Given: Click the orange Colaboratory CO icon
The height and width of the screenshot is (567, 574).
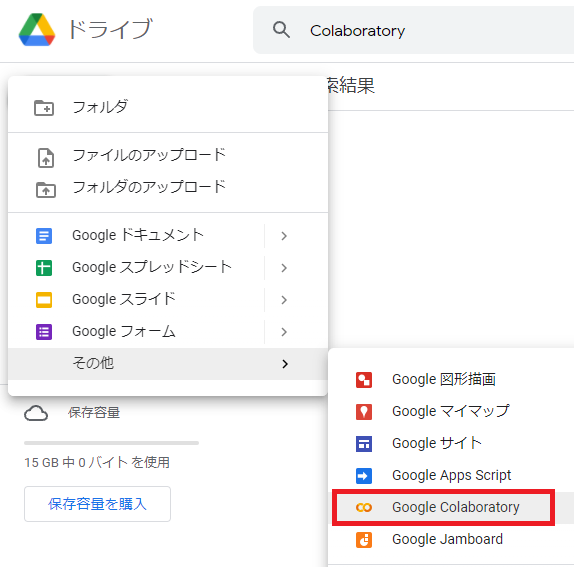Looking at the screenshot, I should [364, 508].
